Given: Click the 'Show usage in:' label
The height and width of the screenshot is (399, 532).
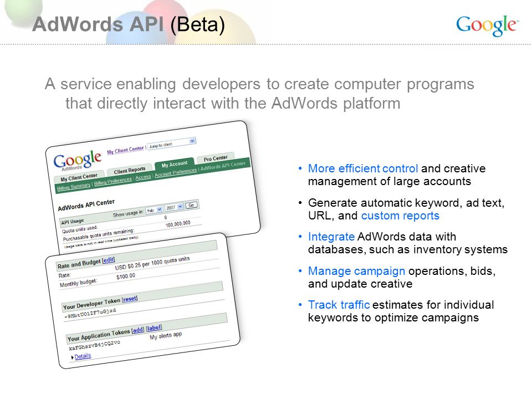Looking at the screenshot, I should pos(128,213).
